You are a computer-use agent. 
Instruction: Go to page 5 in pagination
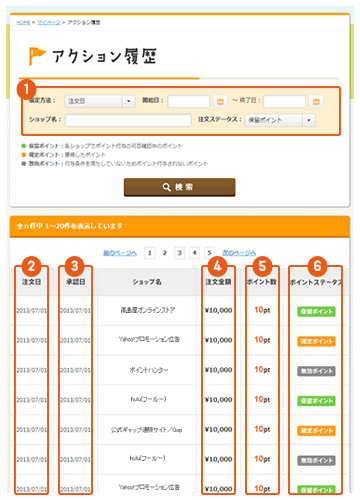tap(209, 253)
